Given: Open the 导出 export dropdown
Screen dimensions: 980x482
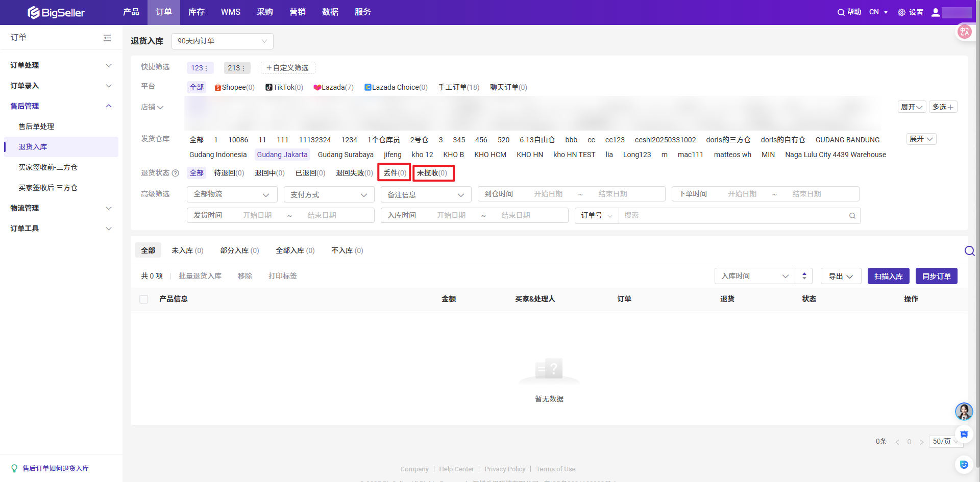Looking at the screenshot, I should tap(841, 276).
